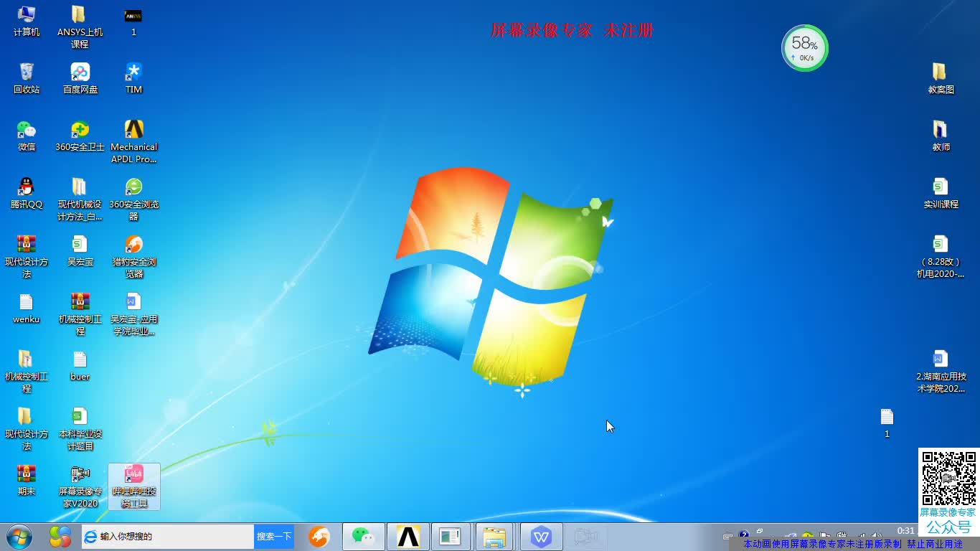Launch 360安全浏览器 from the desktop
The height and width of the screenshot is (551, 980).
tap(133, 199)
